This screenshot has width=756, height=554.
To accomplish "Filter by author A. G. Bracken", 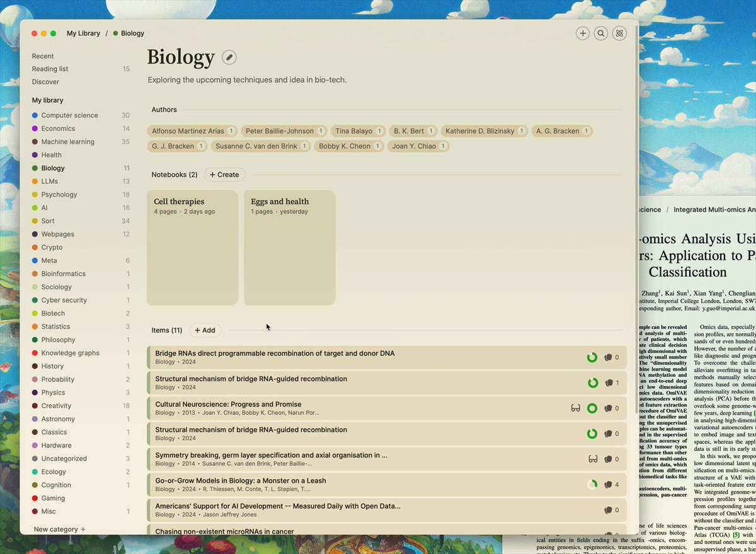I will pos(562,131).
